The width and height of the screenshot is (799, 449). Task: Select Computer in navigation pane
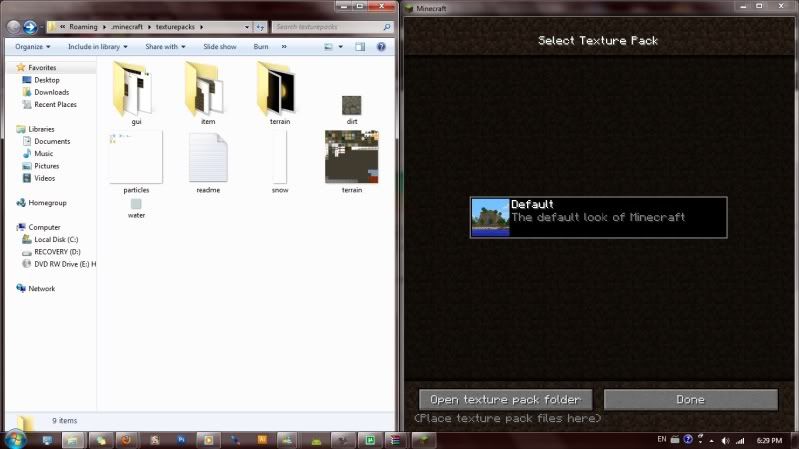tap(44, 227)
